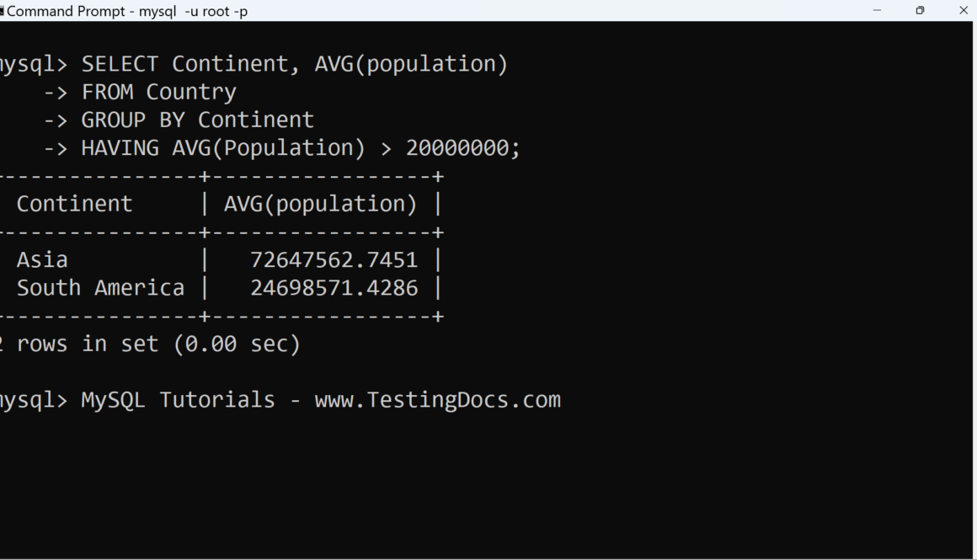Click the South America result row
Screen dimensions: 977x560
click(x=100, y=288)
